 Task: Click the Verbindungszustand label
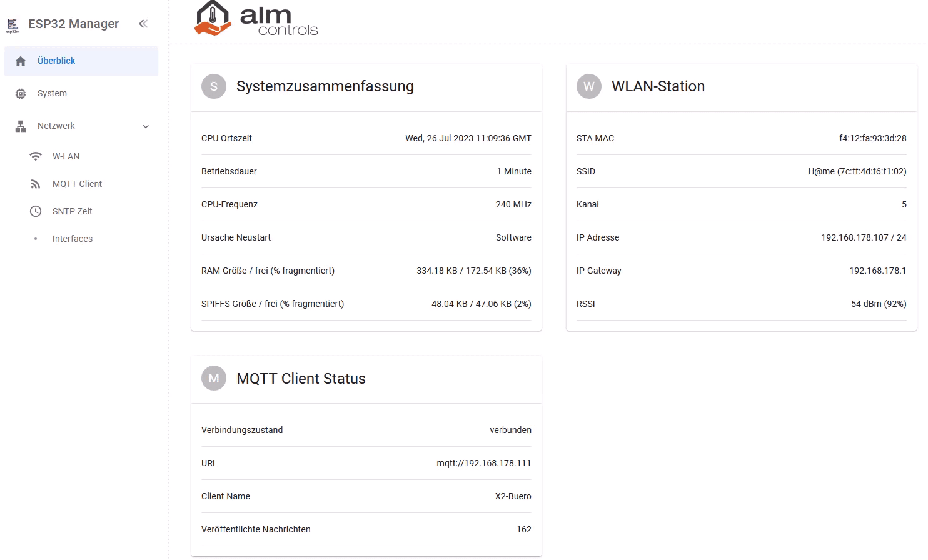click(x=242, y=430)
